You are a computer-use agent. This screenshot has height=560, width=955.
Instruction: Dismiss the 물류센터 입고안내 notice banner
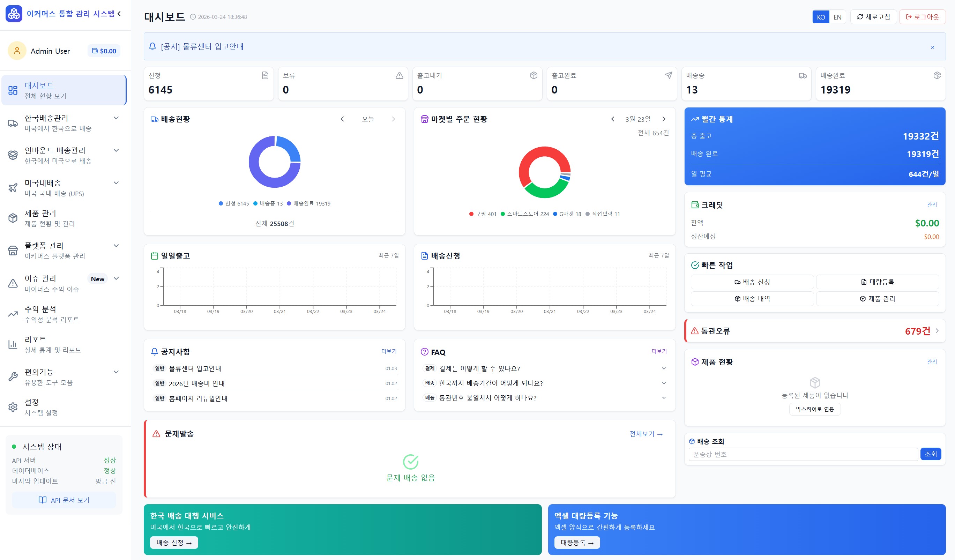[932, 47]
